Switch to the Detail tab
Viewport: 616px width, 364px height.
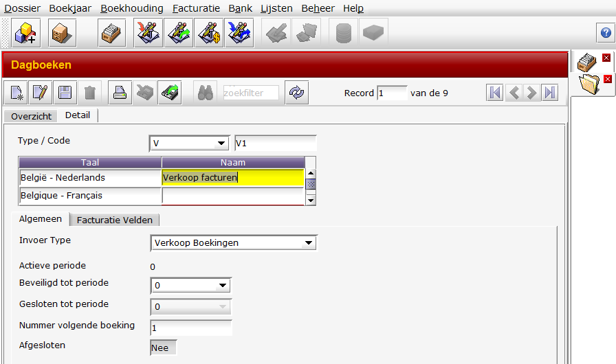click(78, 115)
